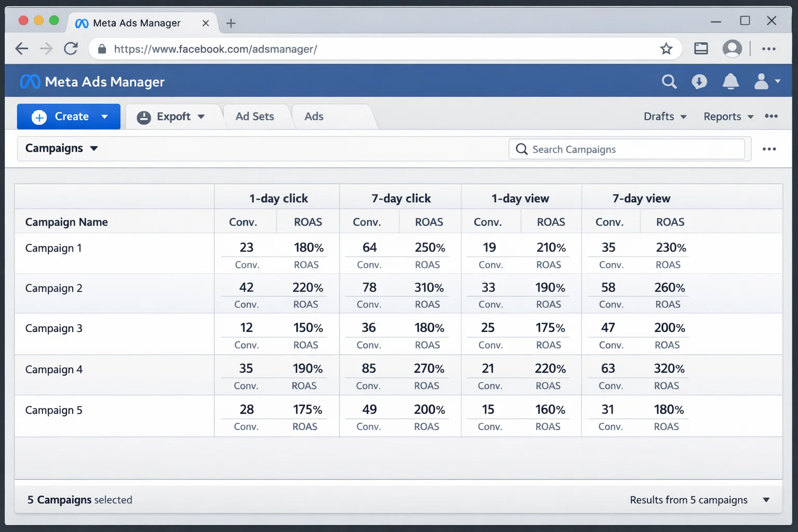Click the plus icon on the Create button
The width and height of the screenshot is (798, 532).
pos(39,116)
